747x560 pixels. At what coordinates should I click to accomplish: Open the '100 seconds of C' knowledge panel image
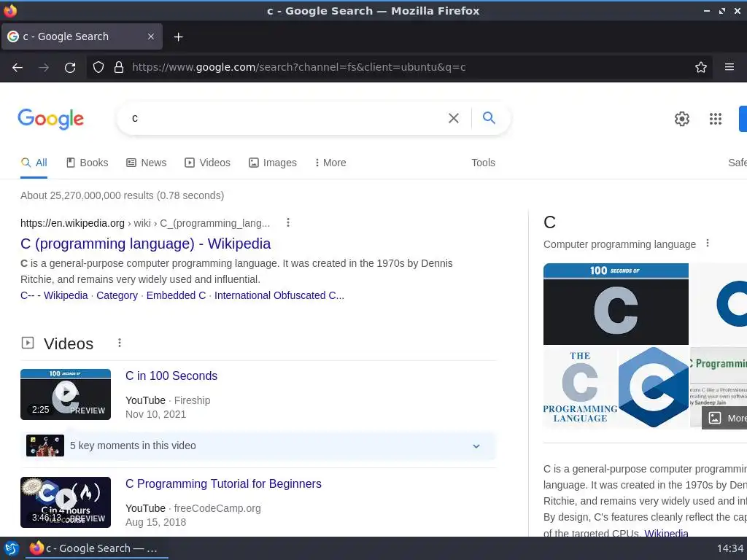tap(616, 304)
